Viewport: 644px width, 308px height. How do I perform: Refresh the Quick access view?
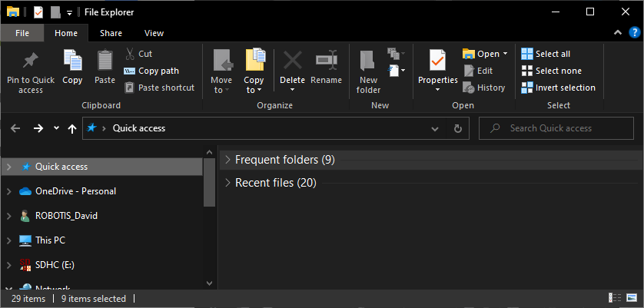coord(457,129)
